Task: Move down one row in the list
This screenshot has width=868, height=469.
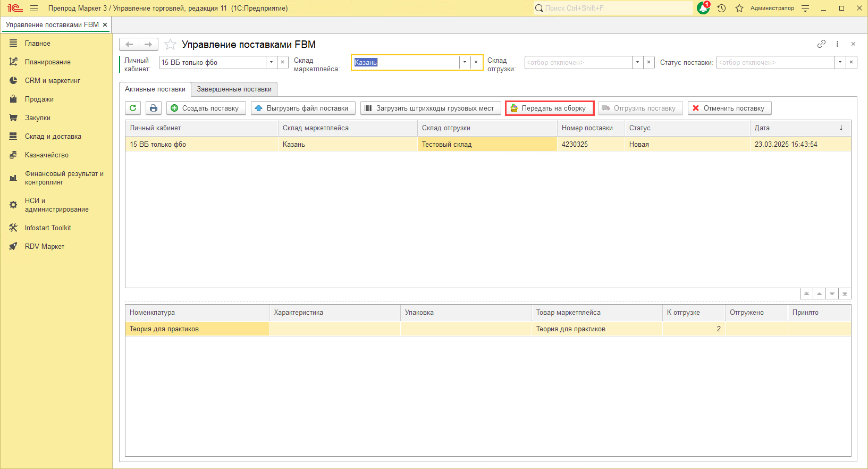Action: click(x=832, y=294)
